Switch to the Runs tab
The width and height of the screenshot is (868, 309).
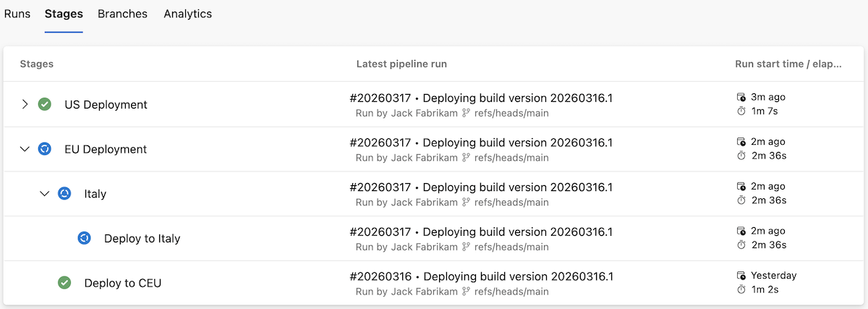(x=17, y=14)
